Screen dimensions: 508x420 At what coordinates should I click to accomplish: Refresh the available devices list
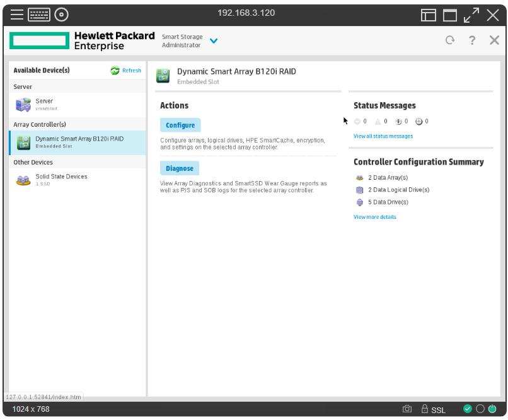pos(126,71)
